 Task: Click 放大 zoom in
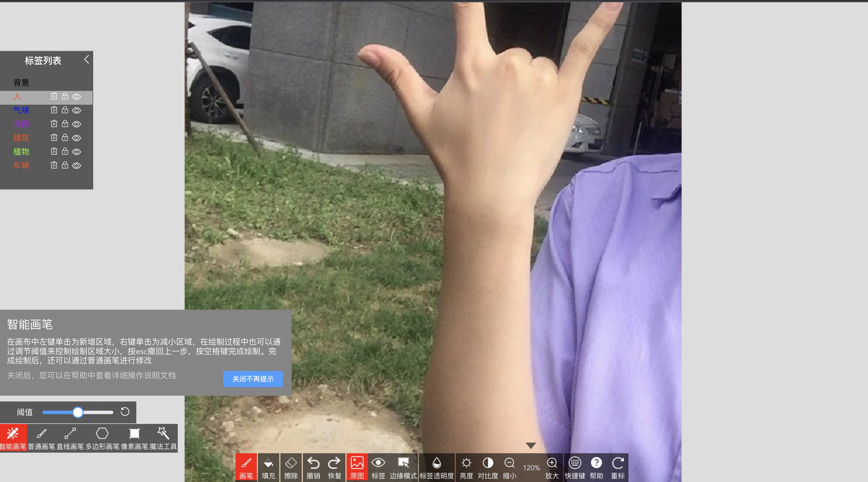[552, 468]
